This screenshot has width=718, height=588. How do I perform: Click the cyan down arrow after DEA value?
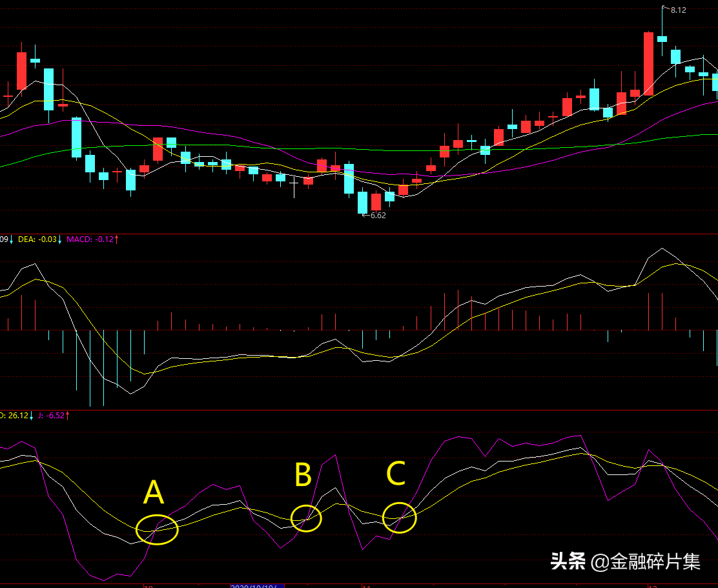pyautogui.click(x=60, y=239)
